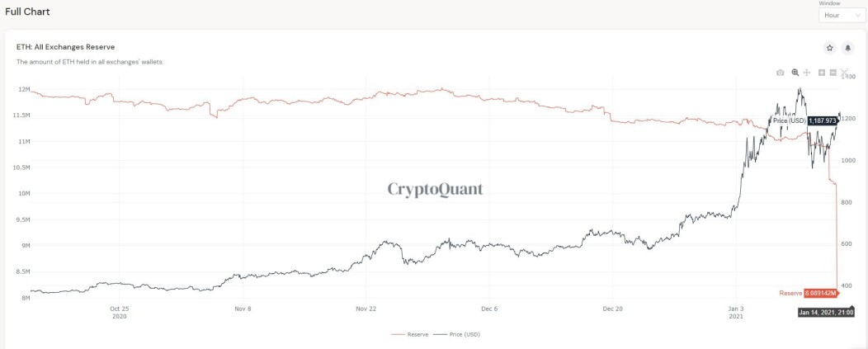Open alerts with the bell icon
The image size is (868, 349).
coord(847,48)
